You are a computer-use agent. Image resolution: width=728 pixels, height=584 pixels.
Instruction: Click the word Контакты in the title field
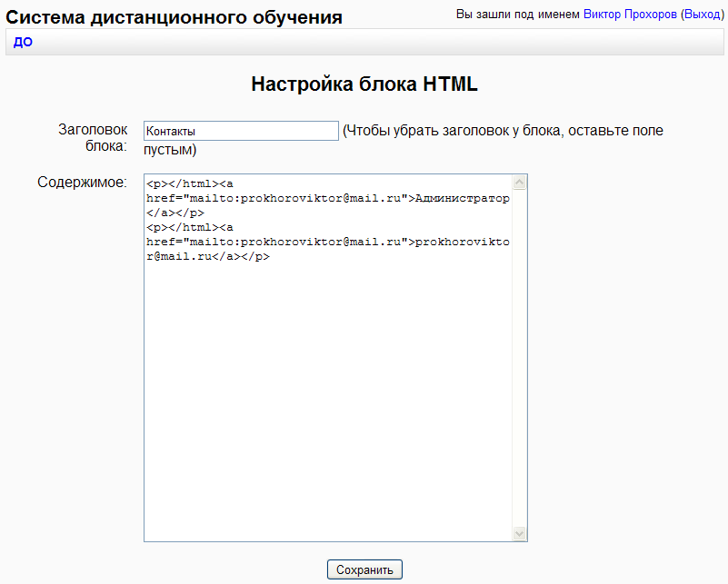click(171, 132)
